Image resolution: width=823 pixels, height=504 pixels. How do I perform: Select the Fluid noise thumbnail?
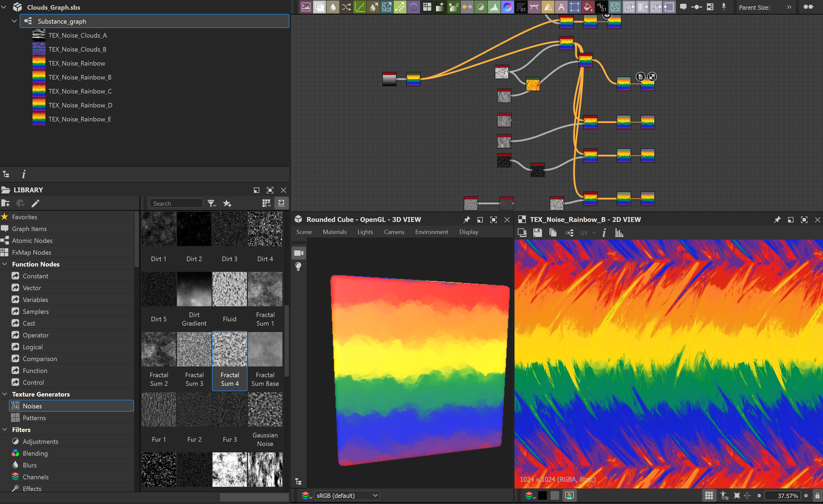coord(229,289)
